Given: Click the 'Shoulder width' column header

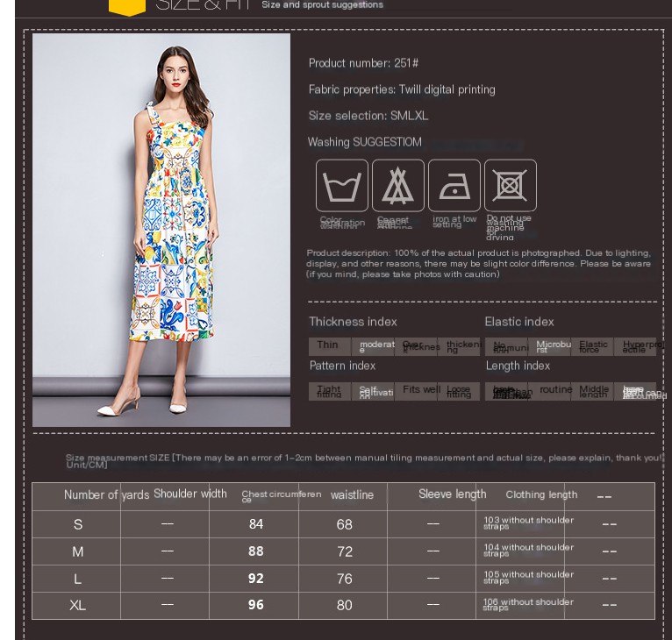Looking at the screenshot, I should (190, 494).
